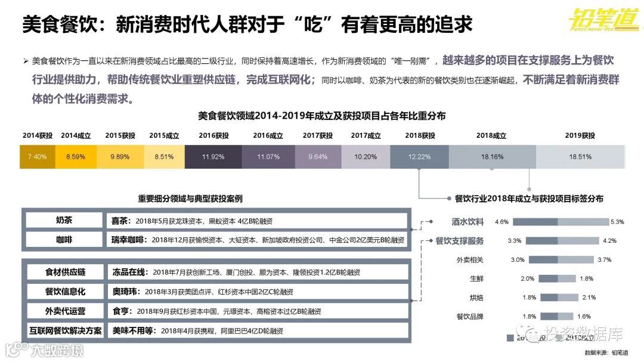Click the 互联网餐饮解决方案 category cell
Viewport: 644px width, 362px height.
point(66,330)
